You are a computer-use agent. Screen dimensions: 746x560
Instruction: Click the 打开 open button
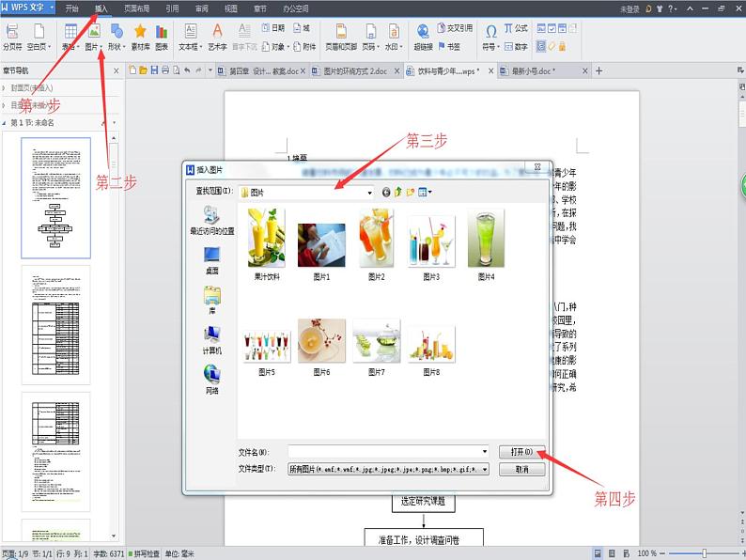(521, 452)
